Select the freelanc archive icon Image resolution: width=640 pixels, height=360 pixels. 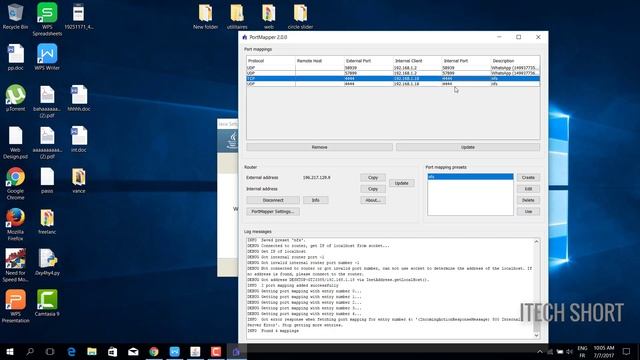(47, 222)
